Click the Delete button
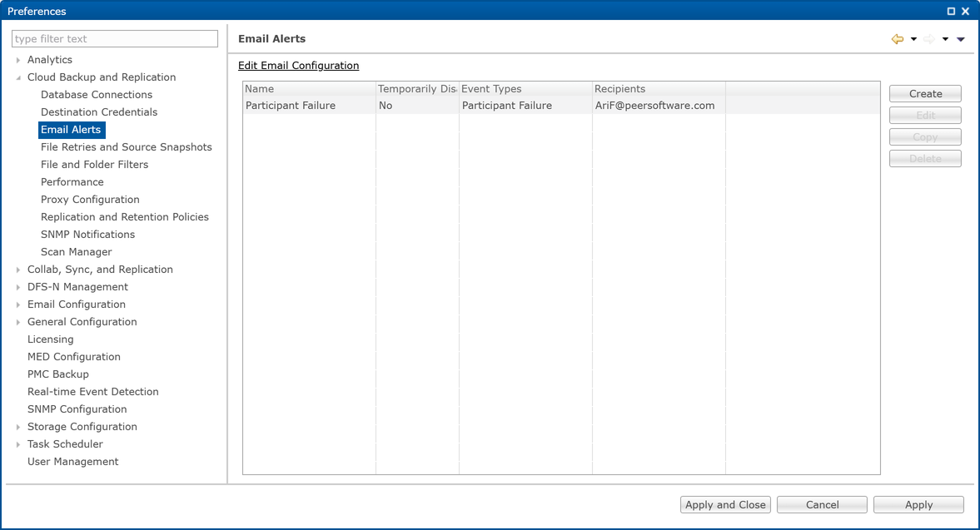 point(925,159)
